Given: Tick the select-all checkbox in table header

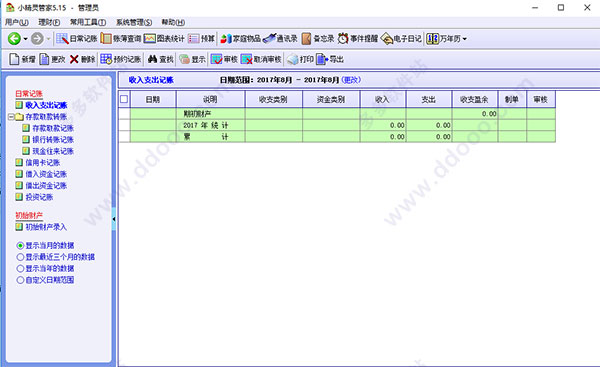Looking at the screenshot, I should 124,99.
